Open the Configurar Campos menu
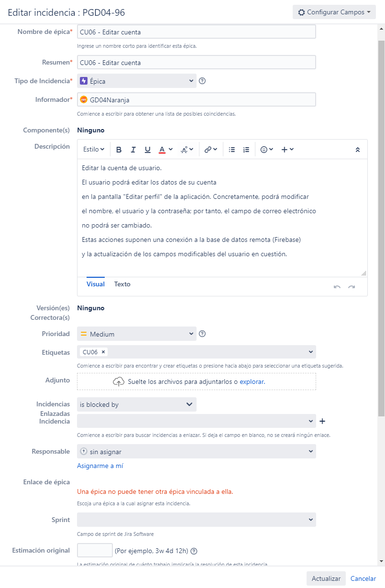 [334, 12]
